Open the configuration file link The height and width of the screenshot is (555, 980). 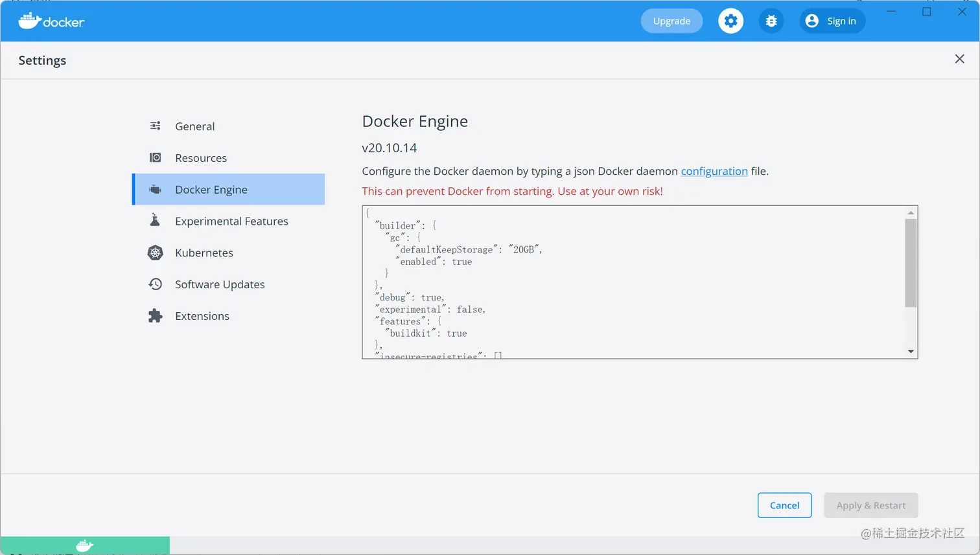click(714, 171)
